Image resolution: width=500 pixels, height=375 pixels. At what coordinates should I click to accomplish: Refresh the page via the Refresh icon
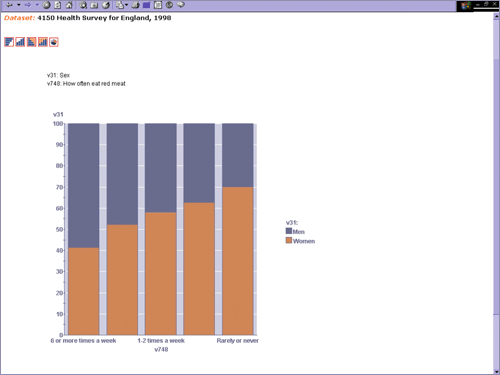[58, 5]
